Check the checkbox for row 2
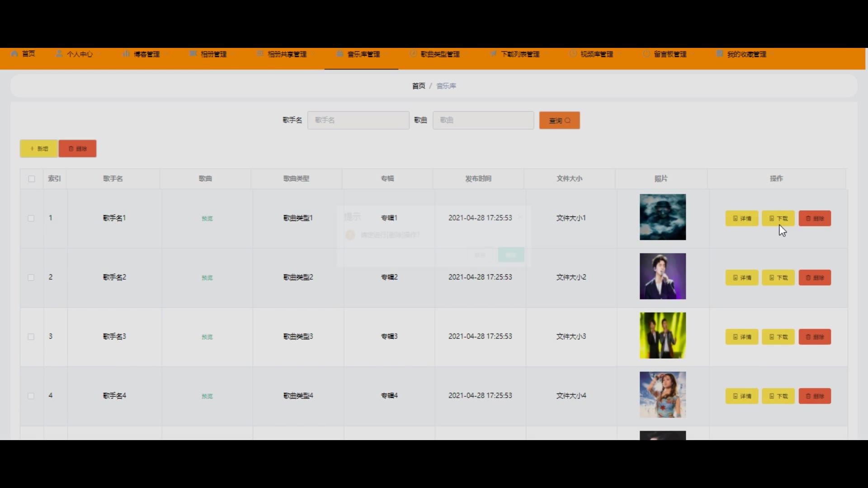The image size is (868, 488). coord(31,277)
